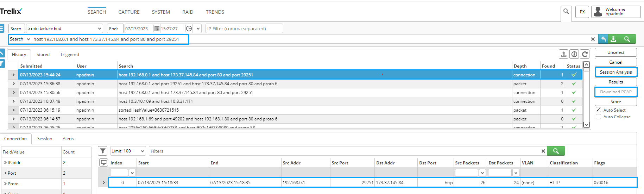Switch to the Session tab

[x=45, y=139]
